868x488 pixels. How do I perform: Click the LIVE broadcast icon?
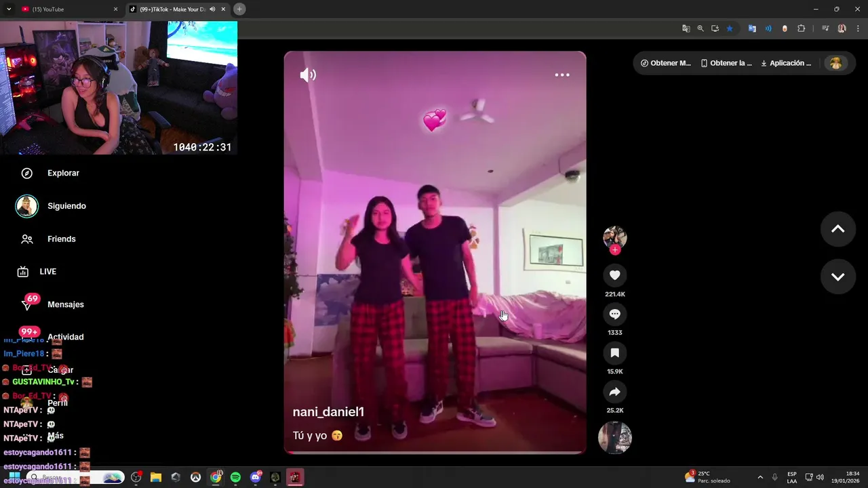[23, 272]
